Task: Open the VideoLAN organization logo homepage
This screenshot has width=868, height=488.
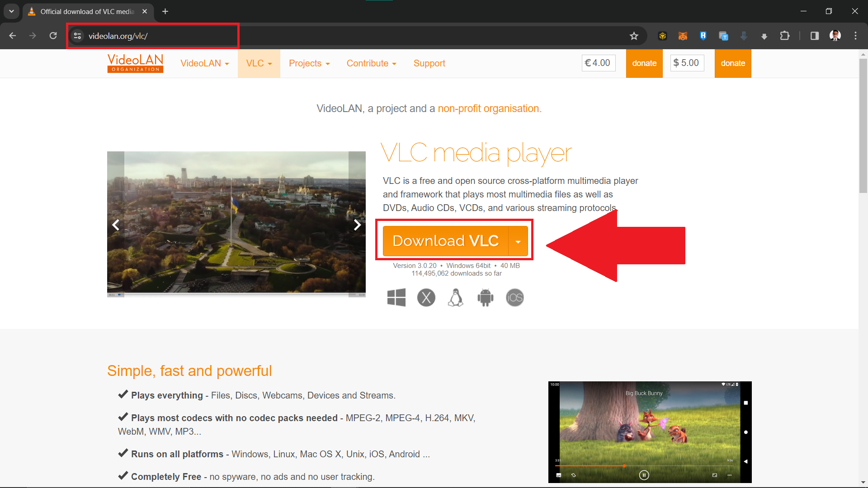Action: 135,63
